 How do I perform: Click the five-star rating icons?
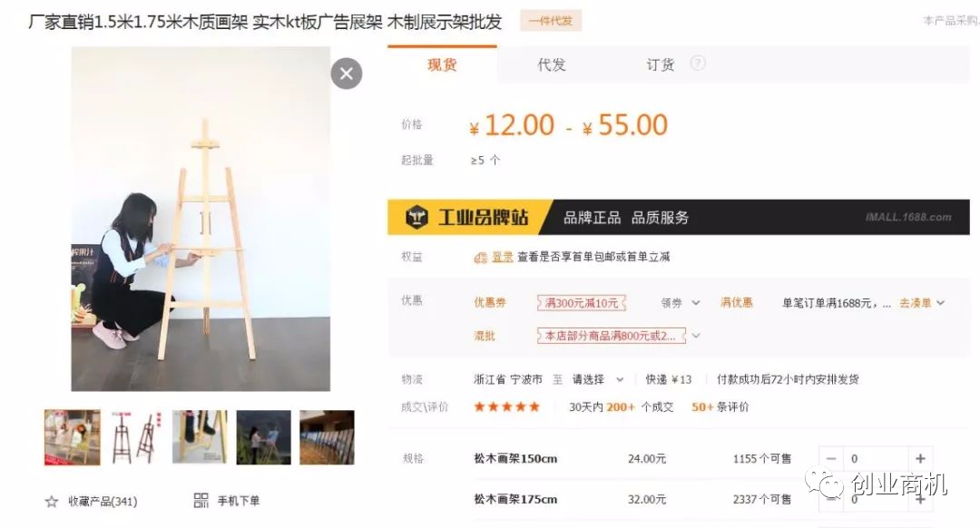tap(506, 406)
